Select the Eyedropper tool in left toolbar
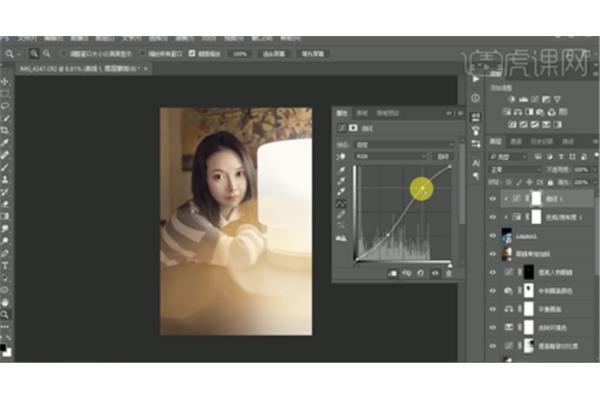This screenshot has height=400, width=600. [5, 143]
